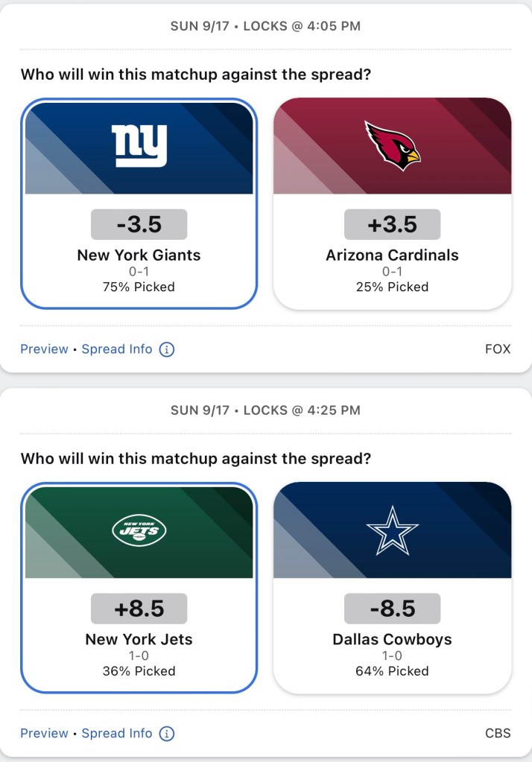Click the New York Giants team name
This screenshot has width=532, height=762.
click(x=139, y=255)
